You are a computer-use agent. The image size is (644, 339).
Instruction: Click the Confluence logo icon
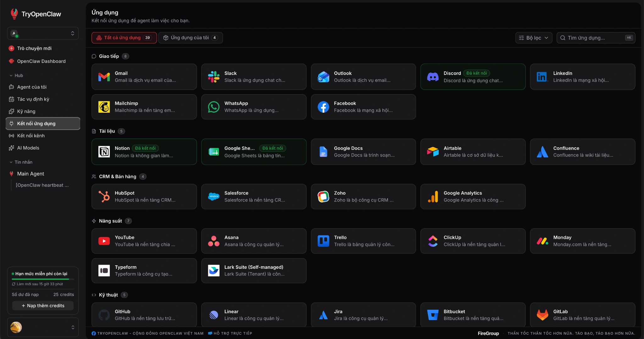click(542, 152)
